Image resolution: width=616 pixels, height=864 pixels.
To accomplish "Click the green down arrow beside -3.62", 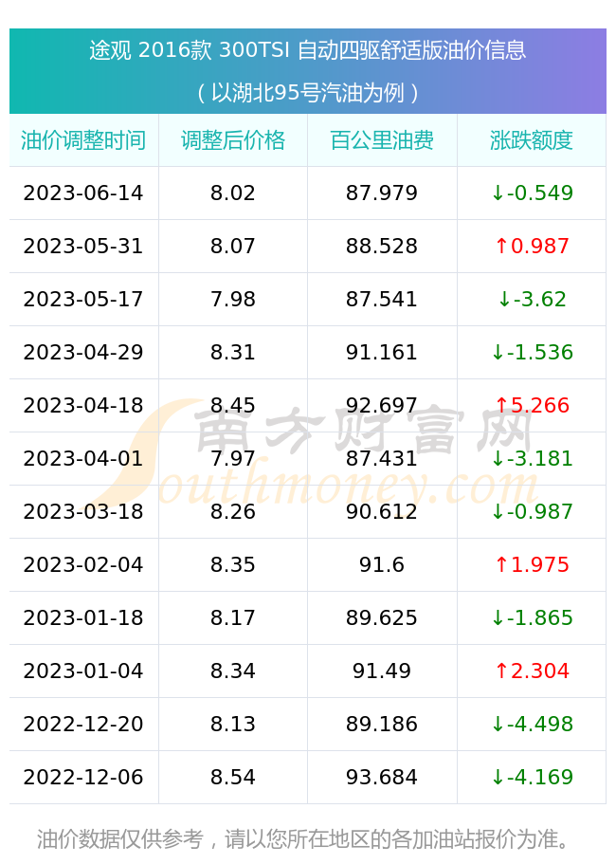I will tap(504, 299).
